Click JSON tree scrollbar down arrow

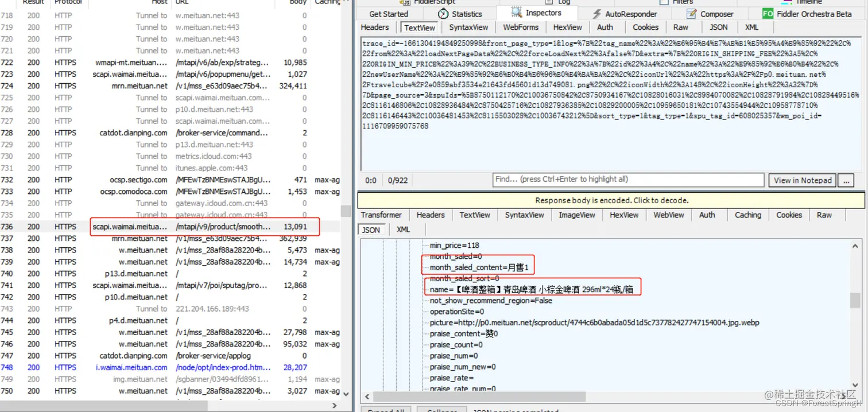[855, 386]
